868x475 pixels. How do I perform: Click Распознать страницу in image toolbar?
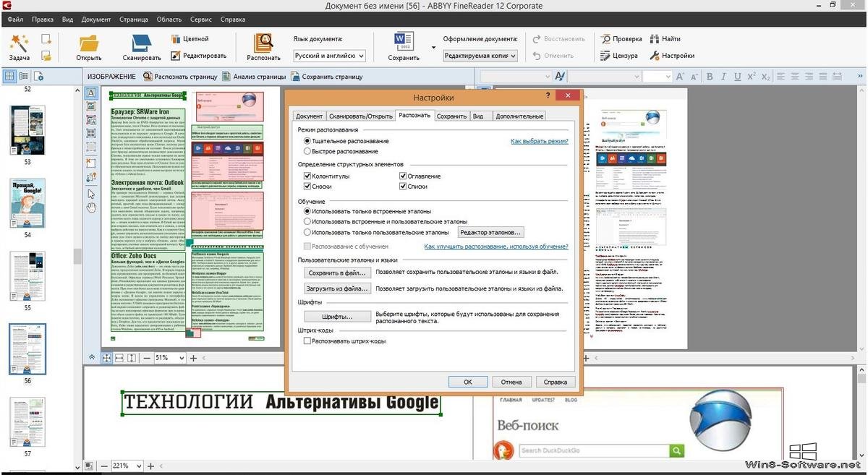point(180,76)
